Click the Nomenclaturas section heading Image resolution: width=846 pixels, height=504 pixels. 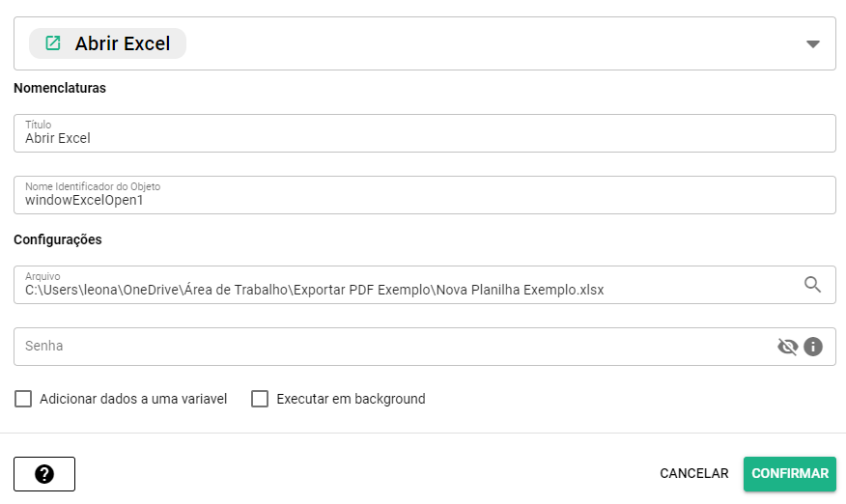[60, 88]
